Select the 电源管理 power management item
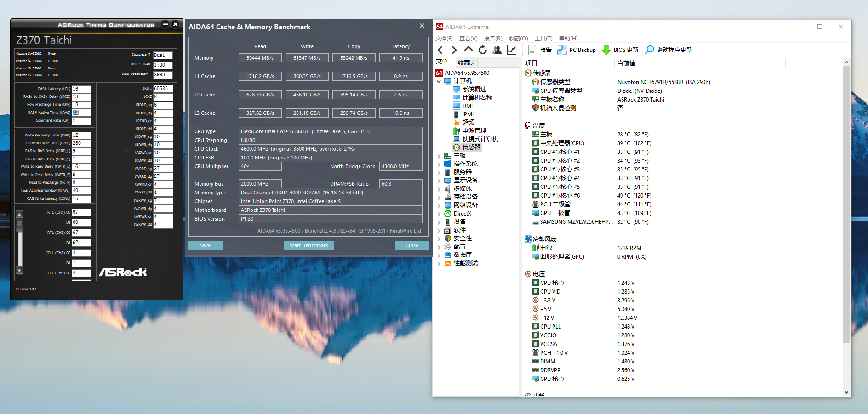Viewport: 868px width, 414px height. point(475,130)
